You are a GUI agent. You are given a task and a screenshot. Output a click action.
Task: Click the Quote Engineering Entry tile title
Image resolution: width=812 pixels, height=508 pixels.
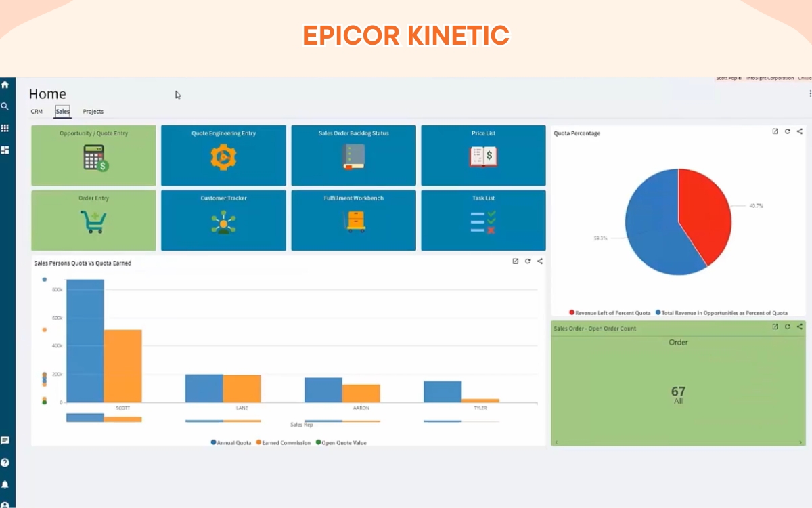click(223, 133)
